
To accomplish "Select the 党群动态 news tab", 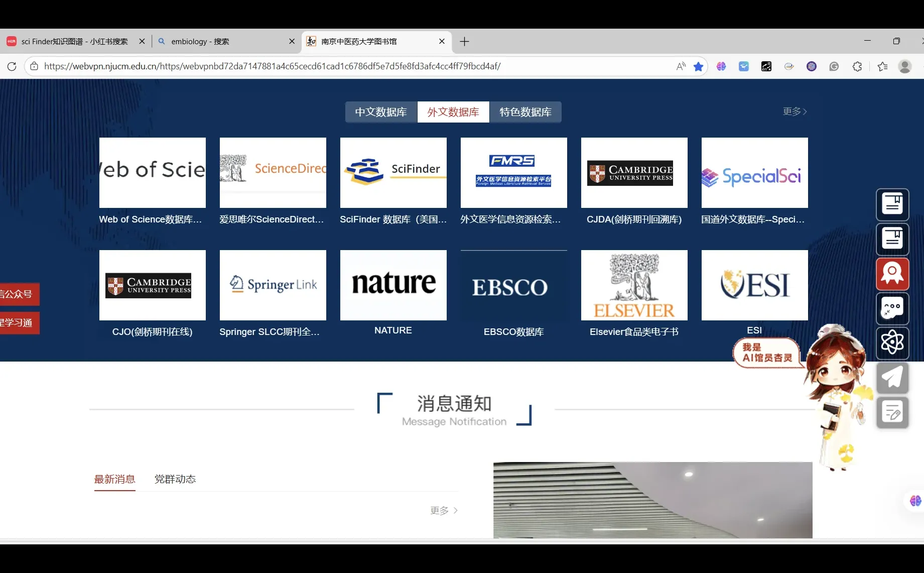I will click(175, 479).
